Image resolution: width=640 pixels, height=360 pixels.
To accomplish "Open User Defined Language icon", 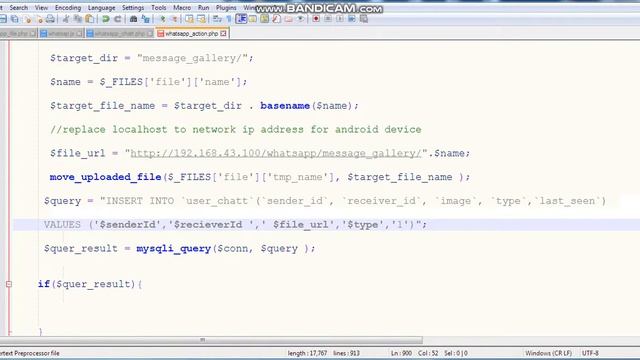I will click(253, 19).
